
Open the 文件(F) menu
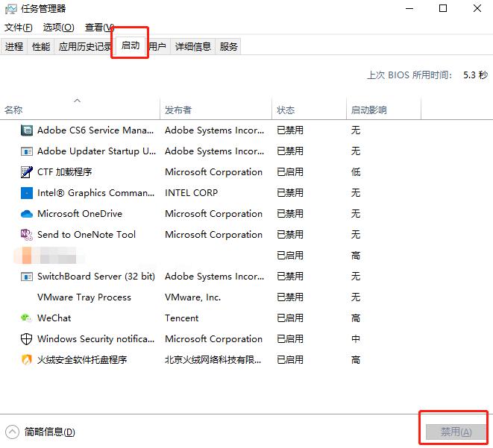(x=18, y=28)
